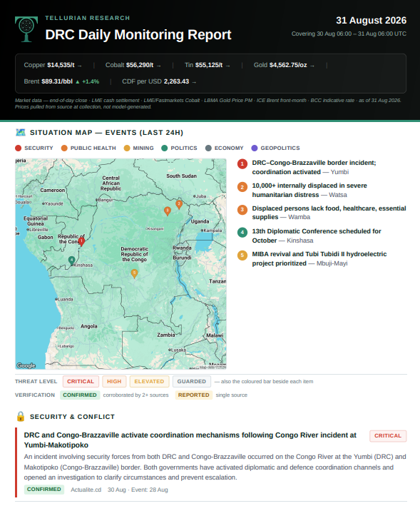Click the CRITICAL threat level badge in legend

tap(81, 381)
